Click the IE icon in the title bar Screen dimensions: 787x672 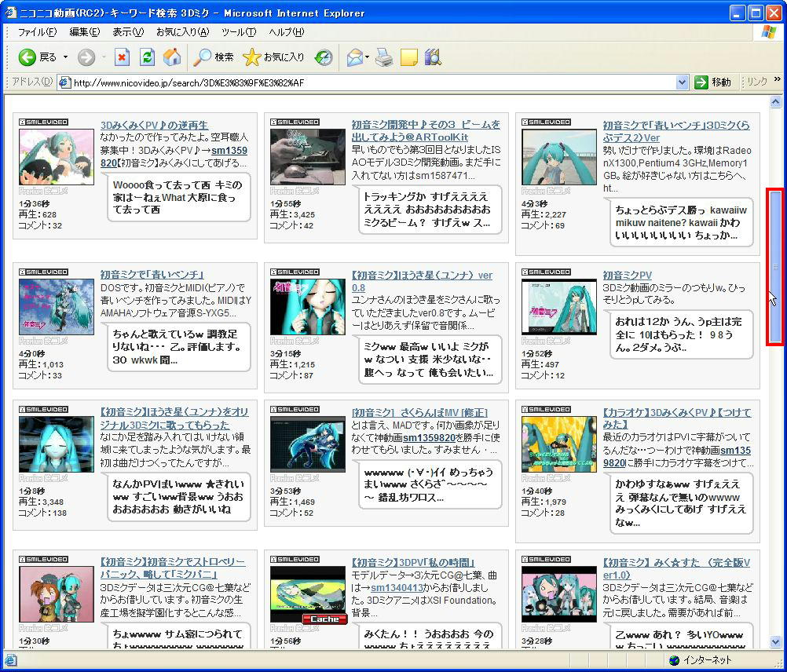click(10, 13)
